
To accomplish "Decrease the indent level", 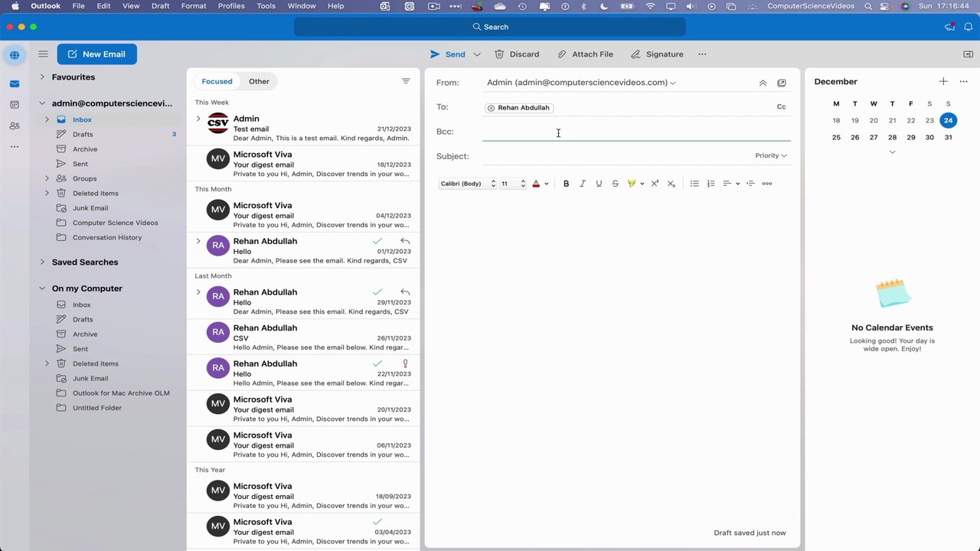I will (x=750, y=184).
